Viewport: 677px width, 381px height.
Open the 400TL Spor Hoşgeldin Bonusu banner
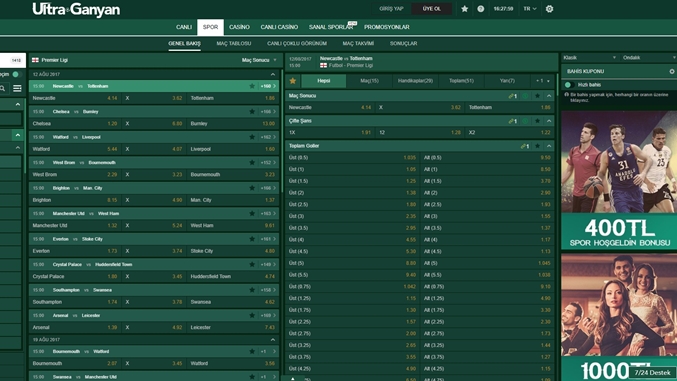pos(619,180)
